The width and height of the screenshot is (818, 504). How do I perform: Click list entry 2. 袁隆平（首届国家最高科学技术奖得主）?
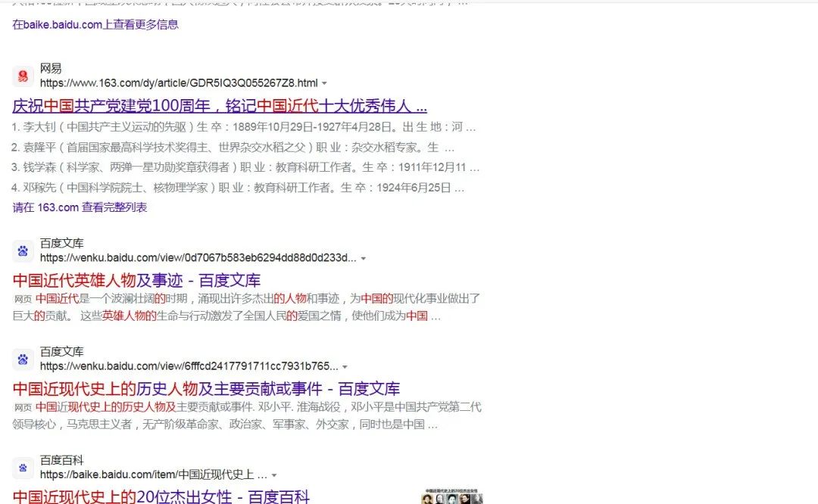point(233,148)
